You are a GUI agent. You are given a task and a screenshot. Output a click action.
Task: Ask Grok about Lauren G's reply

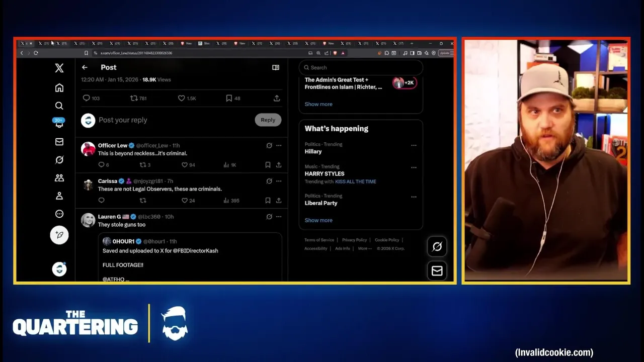pos(269,217)
